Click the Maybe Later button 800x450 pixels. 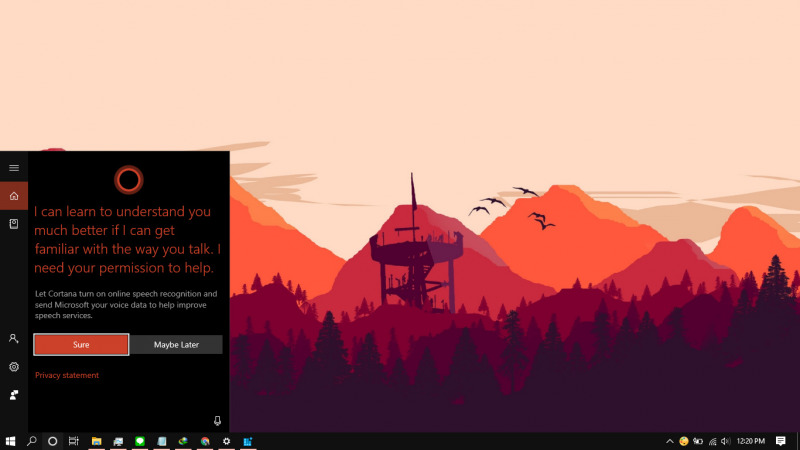pos(176,344)
